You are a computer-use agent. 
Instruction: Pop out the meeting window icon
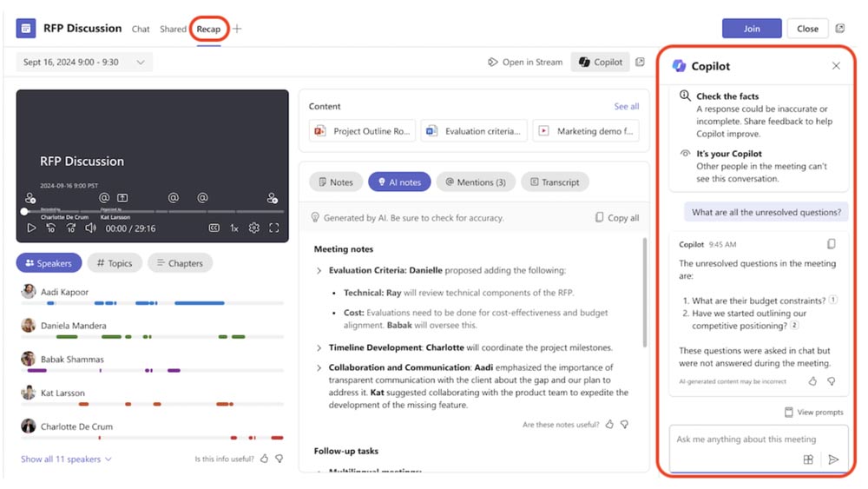(x=839, y=29)
